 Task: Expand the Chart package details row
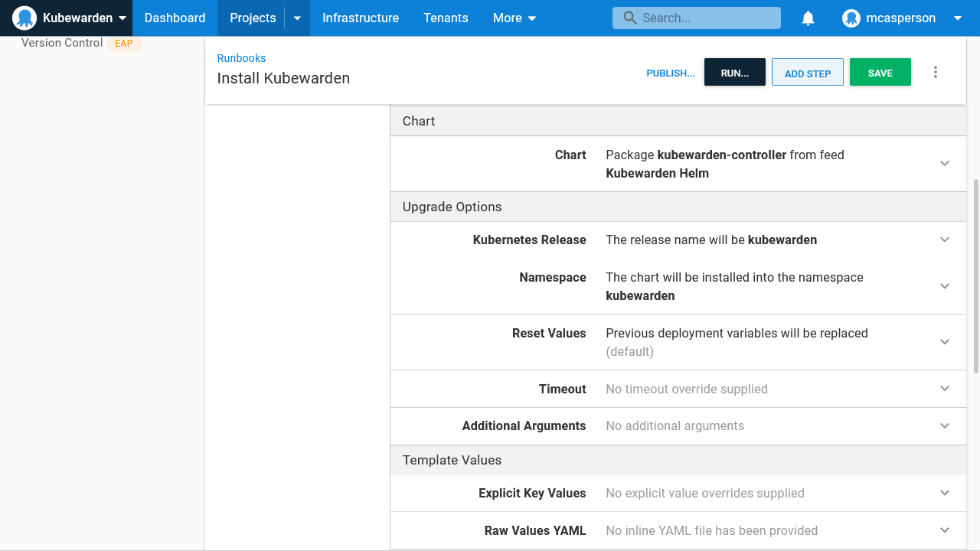(x=944, y=164)
